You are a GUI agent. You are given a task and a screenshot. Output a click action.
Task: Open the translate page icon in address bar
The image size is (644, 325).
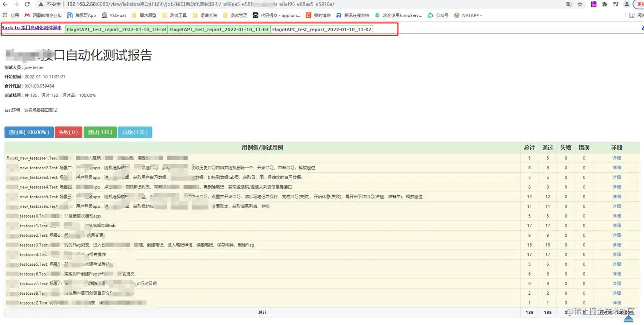click(x=569, y=4)
